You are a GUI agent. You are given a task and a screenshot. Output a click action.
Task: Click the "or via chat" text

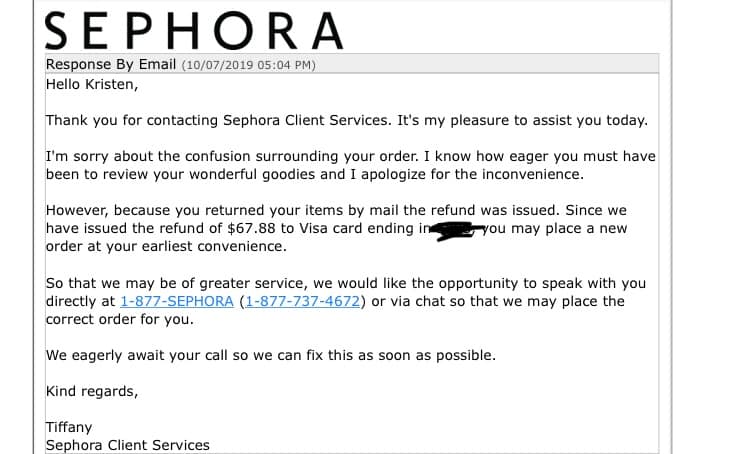tap(411, 301)
